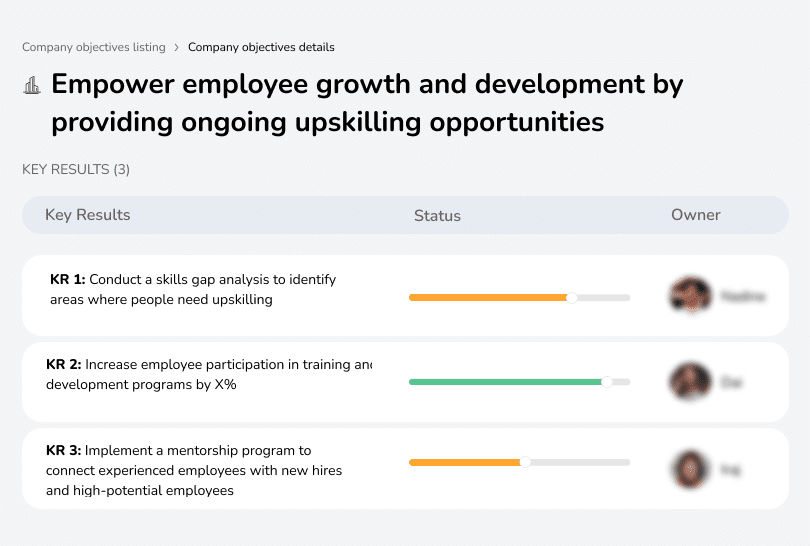Viewport: 810px width, 546px height.
Task: Click KR 1 owner avatar photo
Action: tap(690, 296)
